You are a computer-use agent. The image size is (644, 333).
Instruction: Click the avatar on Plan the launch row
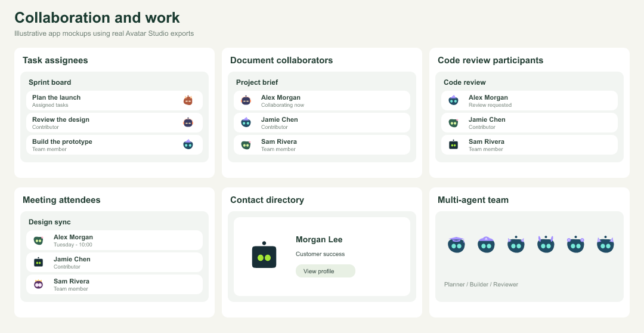coord(188,100)
